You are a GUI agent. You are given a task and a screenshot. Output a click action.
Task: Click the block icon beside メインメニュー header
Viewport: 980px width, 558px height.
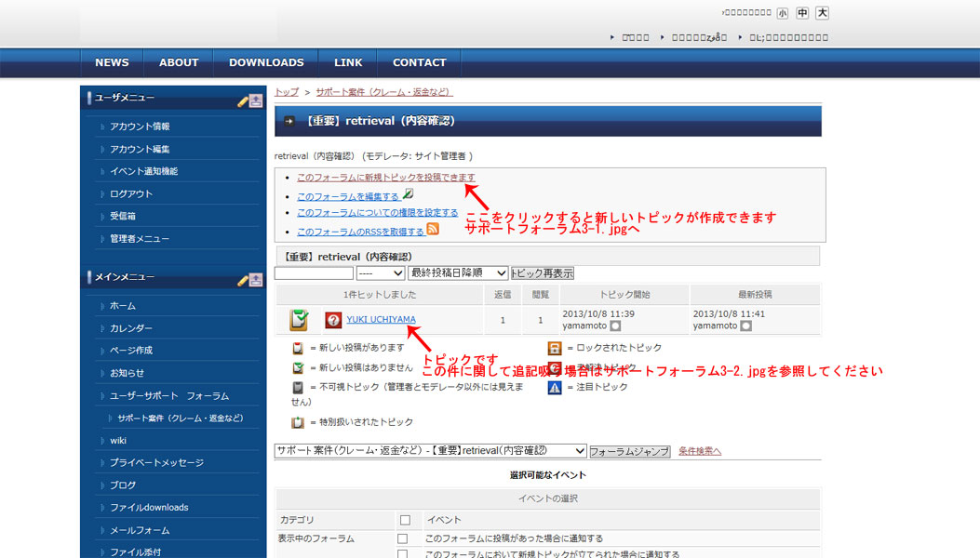(256, 280)
